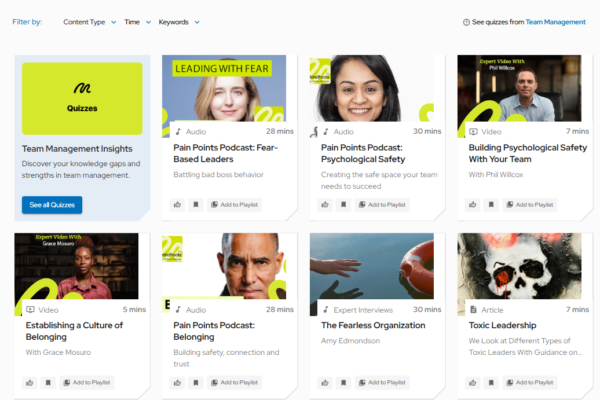This screenshot has height=400, width=600.
Task: Expand the Keywords filter dropdown
Action: [x=179, y=21]
